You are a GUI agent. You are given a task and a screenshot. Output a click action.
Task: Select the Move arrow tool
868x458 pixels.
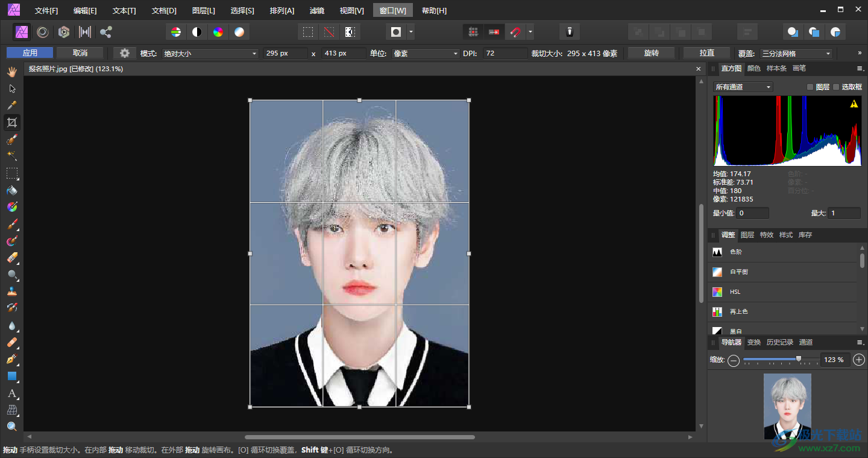tap(11, 89)
